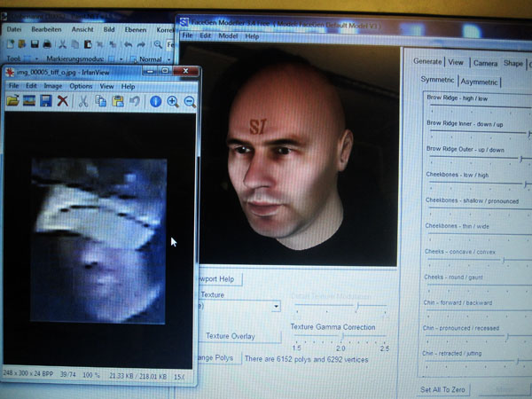Open Ebenen menu in Paint.NET

[x=136, y=30]
